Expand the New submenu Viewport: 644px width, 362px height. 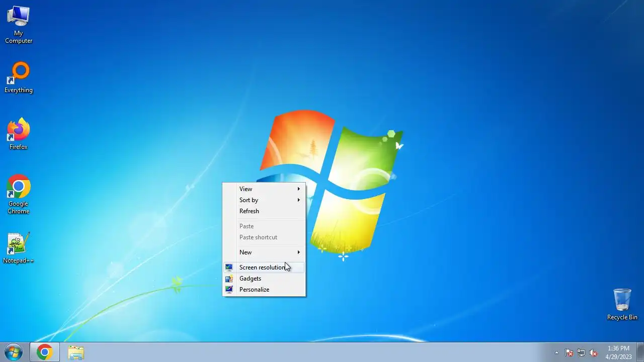coord(264,252)
